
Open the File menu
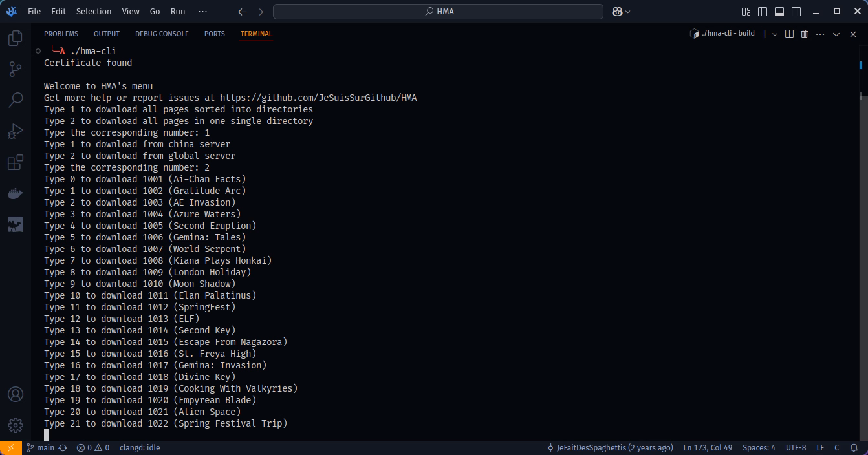[x=34, y=12]
